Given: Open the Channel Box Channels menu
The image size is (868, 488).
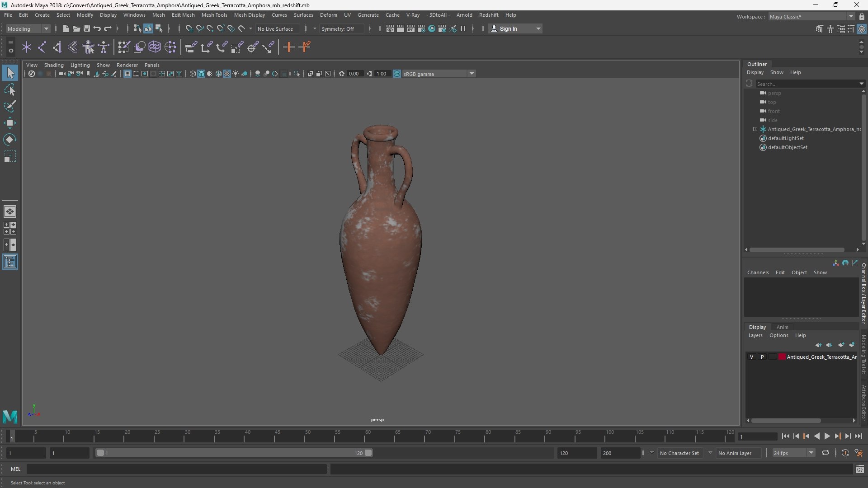Looking at the screenshot, I should 758,272.
